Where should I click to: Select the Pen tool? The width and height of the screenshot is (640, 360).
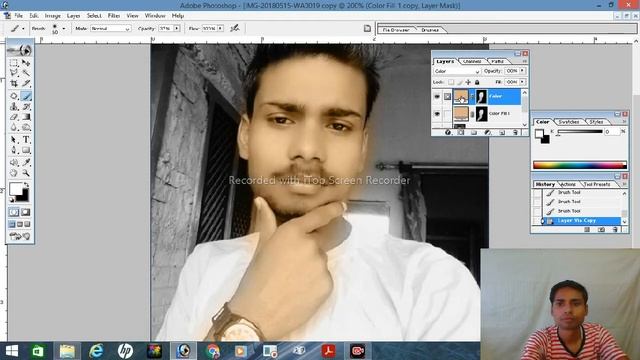click(x=14, y=150)
